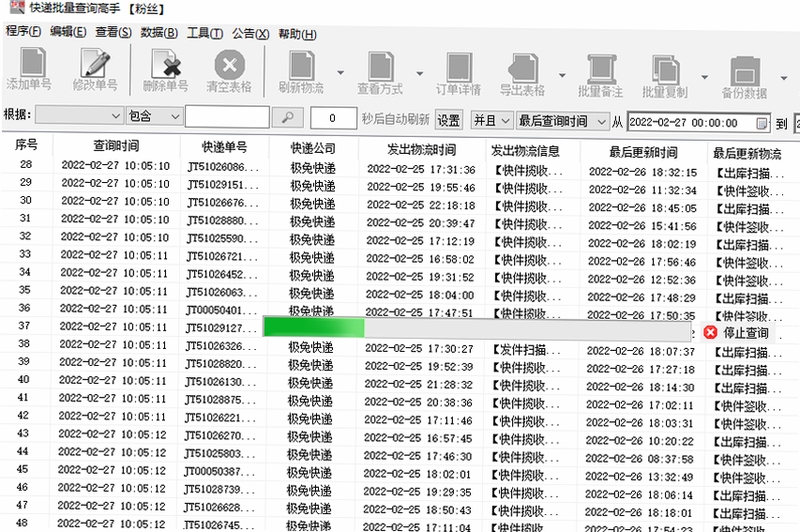Open the 编辑(E) menu
This screenshot has width=800, height=532.
68,31
